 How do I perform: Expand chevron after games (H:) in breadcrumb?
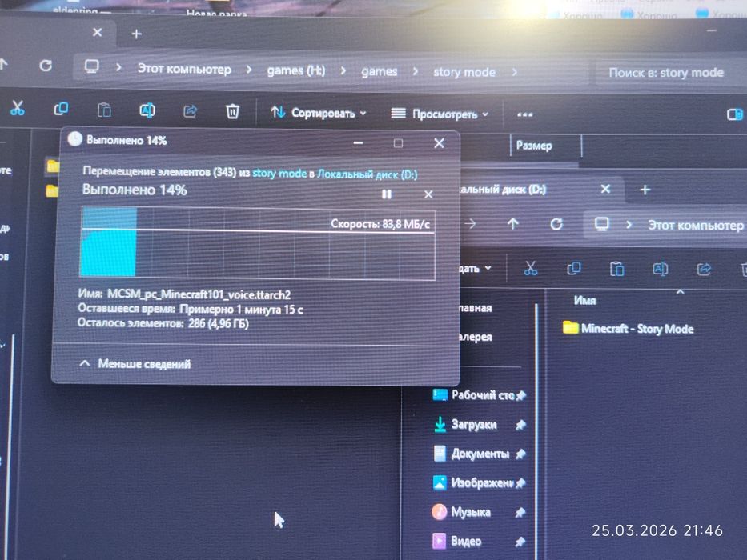pyautogui.click(x=343, y=71)
